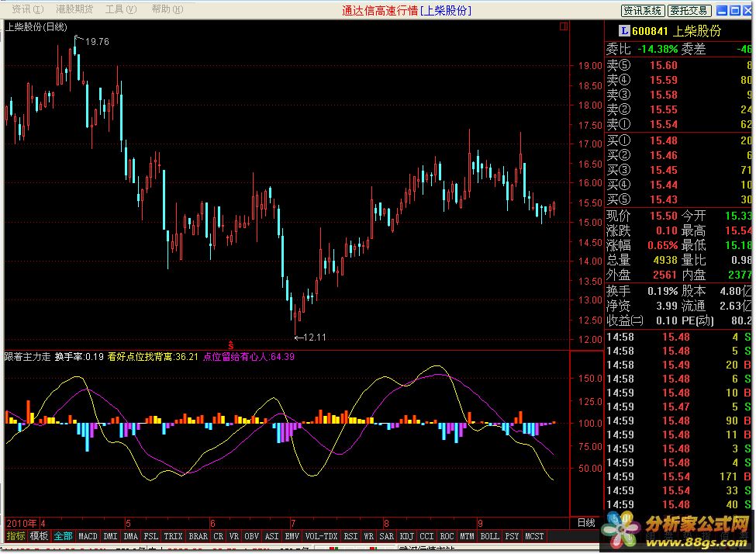The height and width of the screenshot is (554, 756).
Task: Click the 委托交易 button
Action: click(x=690, y=11)
